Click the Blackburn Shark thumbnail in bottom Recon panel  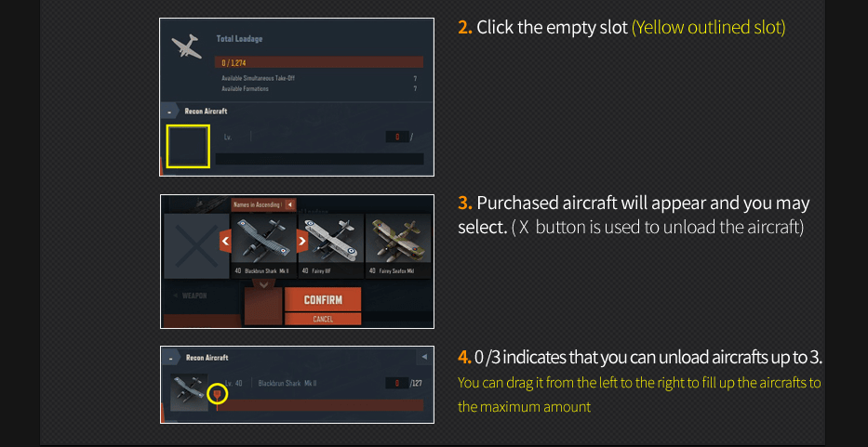[x=189, y=392]
